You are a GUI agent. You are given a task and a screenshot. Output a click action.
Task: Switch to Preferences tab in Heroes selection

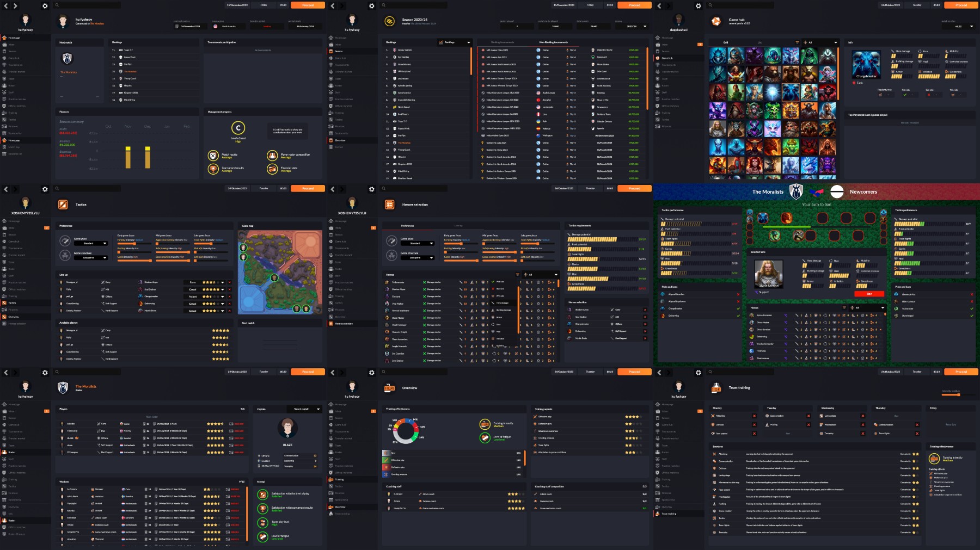click(407, 226)
